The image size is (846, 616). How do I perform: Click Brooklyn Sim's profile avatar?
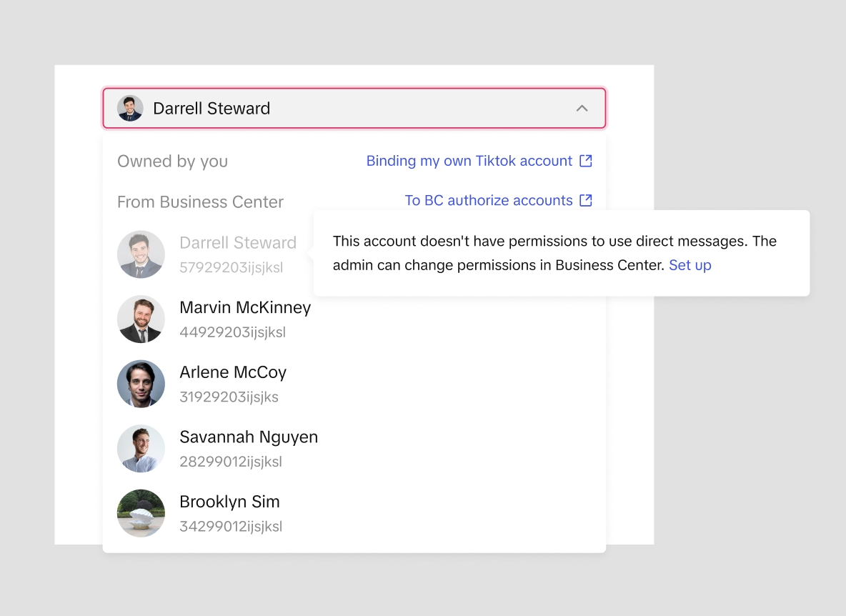141,514
